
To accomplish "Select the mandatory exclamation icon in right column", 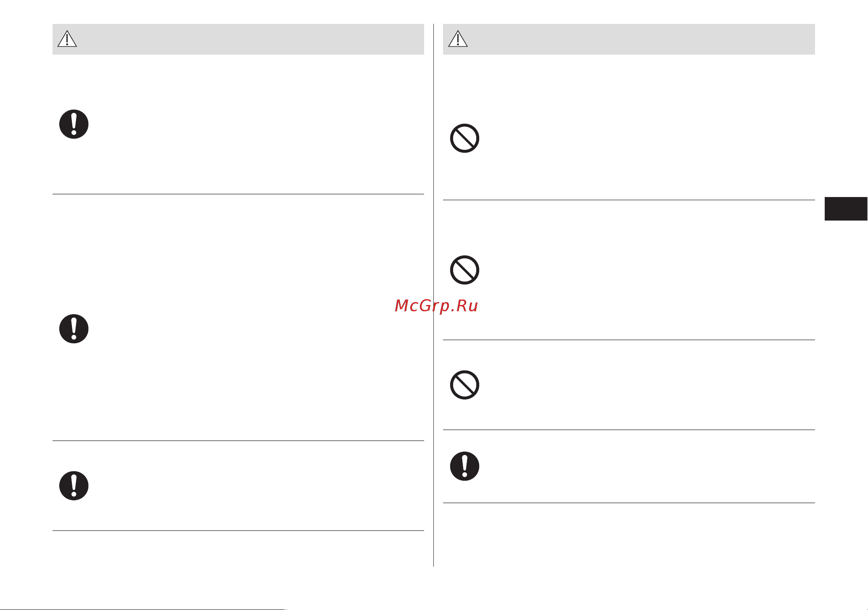I will tap(465, 466).
